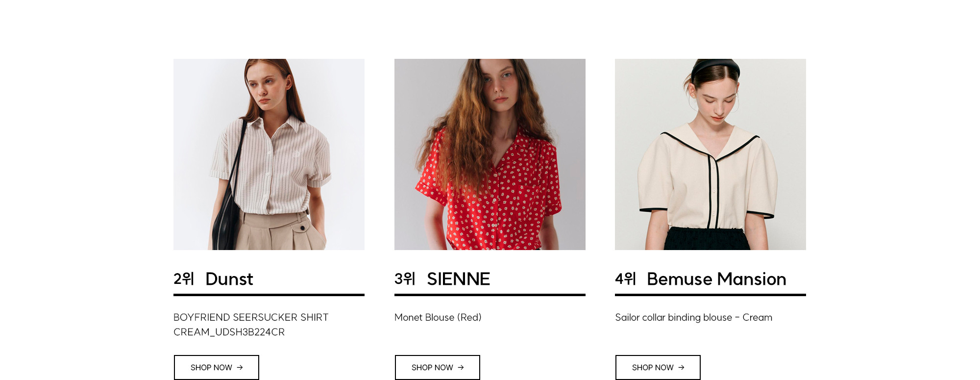Open the Dunst striped shirt product image
The height and width of the screenshot is (380, 980).
coord(269,154)
